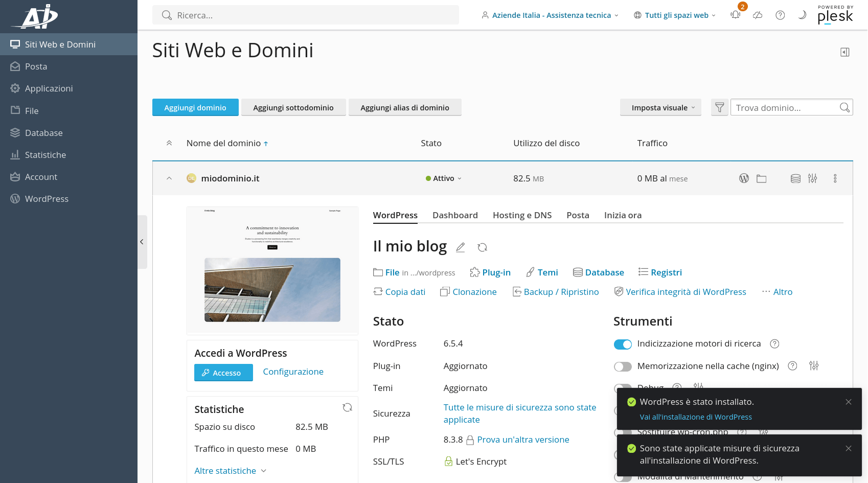Collapse the left sidebar with arrow handle

click(x=142, y=242)
